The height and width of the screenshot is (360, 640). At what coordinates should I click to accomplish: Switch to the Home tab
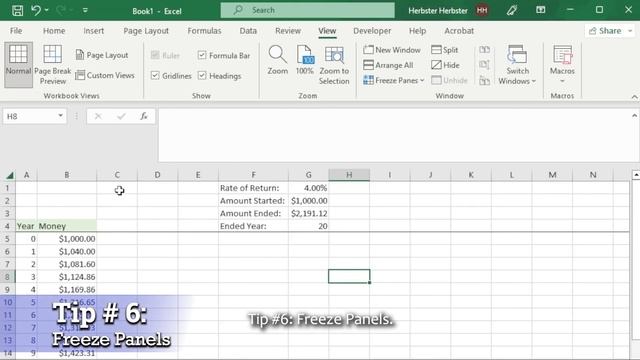[x=54, y=31]
